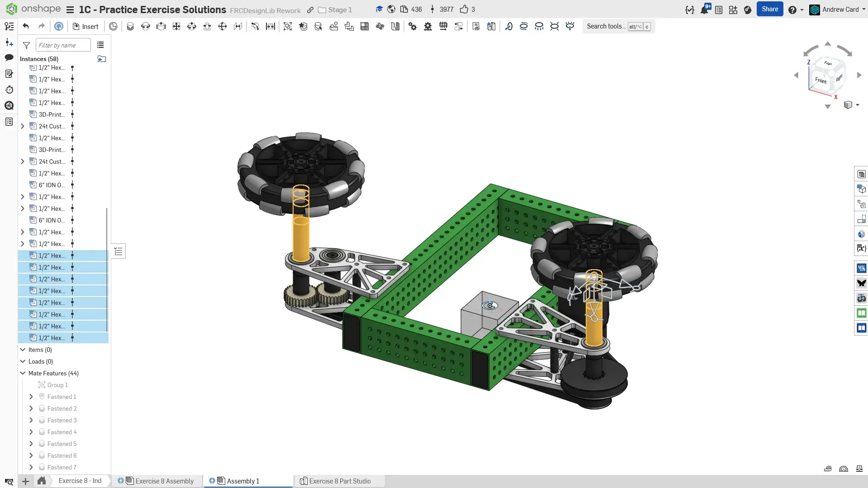Open the comments panel icon
This screenshot has height=488, width=868.
pos(9,57)
